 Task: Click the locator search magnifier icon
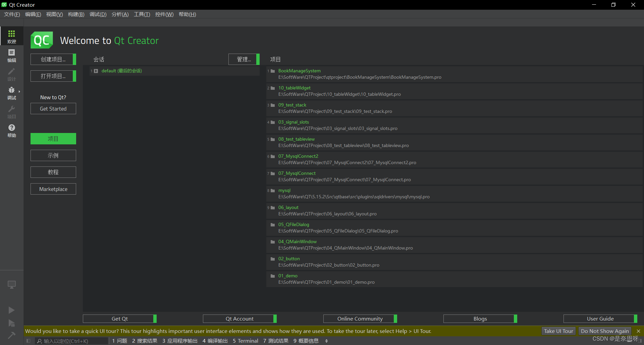[40, 341]
